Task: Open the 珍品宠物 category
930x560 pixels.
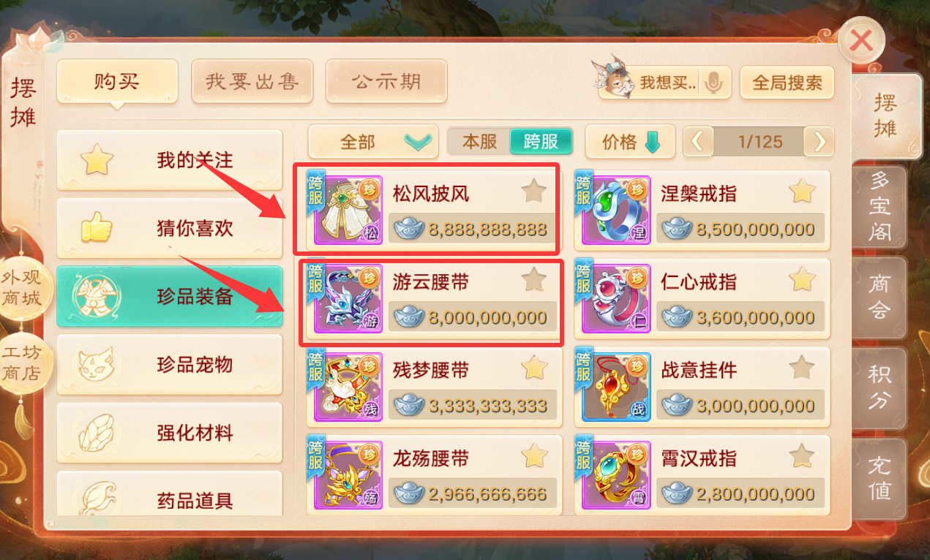Action: 170,365
